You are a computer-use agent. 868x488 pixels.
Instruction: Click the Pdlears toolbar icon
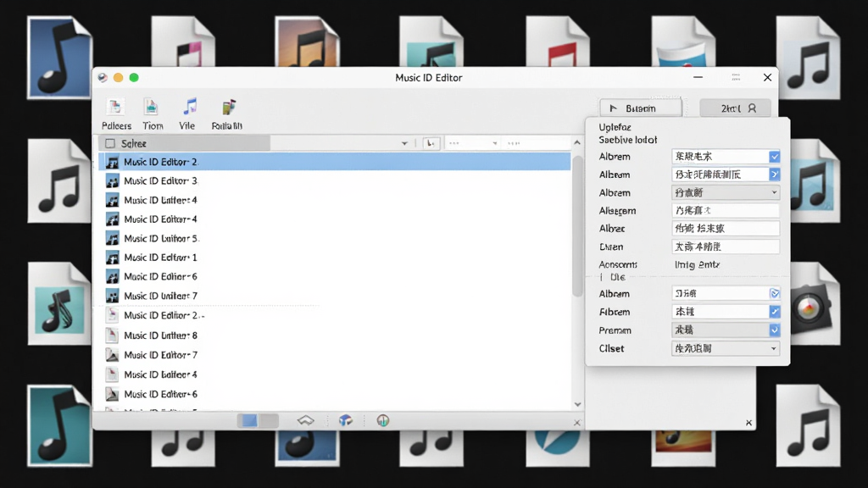click(115, 108)
